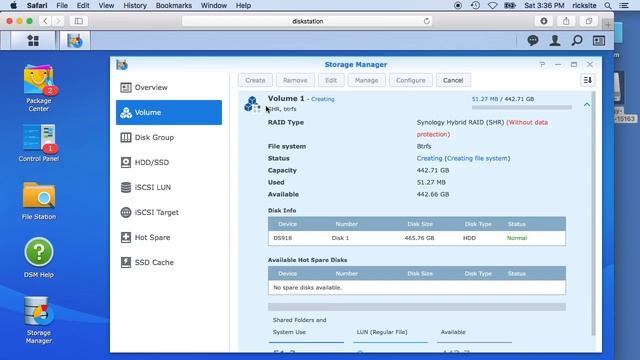
Task: Click Disk Size header in Hot Spare table
Action: pos(420,273)
